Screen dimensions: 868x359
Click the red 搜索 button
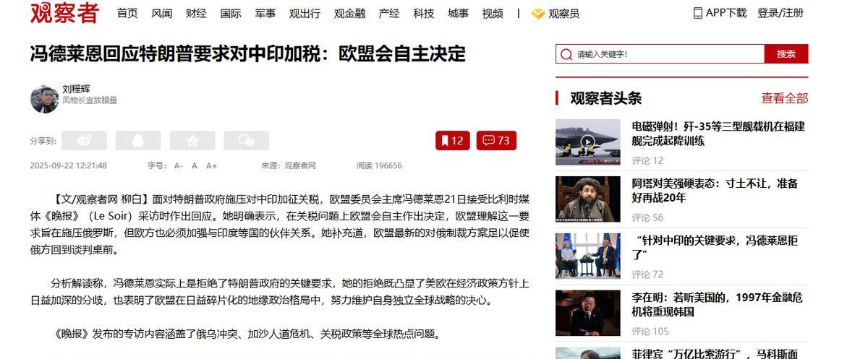pos(786,54)
